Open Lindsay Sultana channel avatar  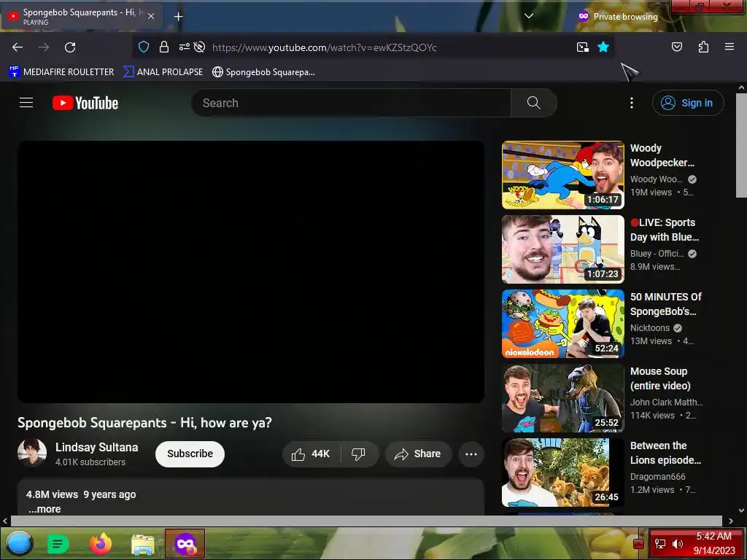click(32, 453)
